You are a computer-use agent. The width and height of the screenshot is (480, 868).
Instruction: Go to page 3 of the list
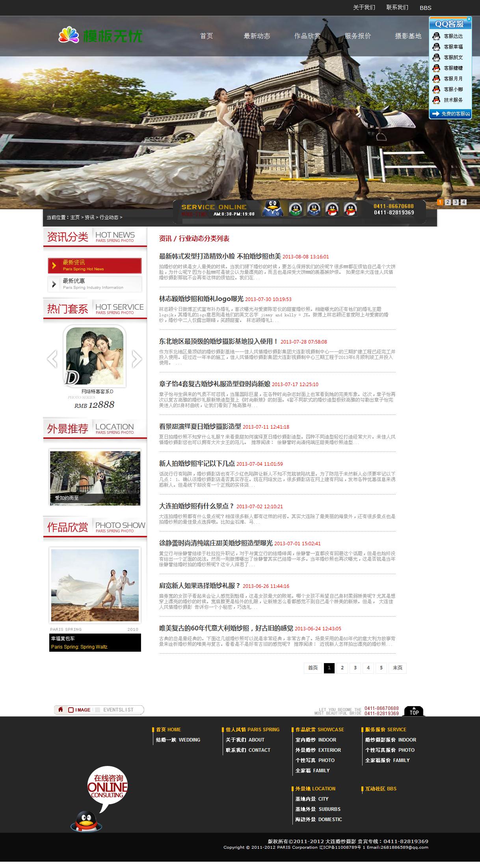[355, 667]
